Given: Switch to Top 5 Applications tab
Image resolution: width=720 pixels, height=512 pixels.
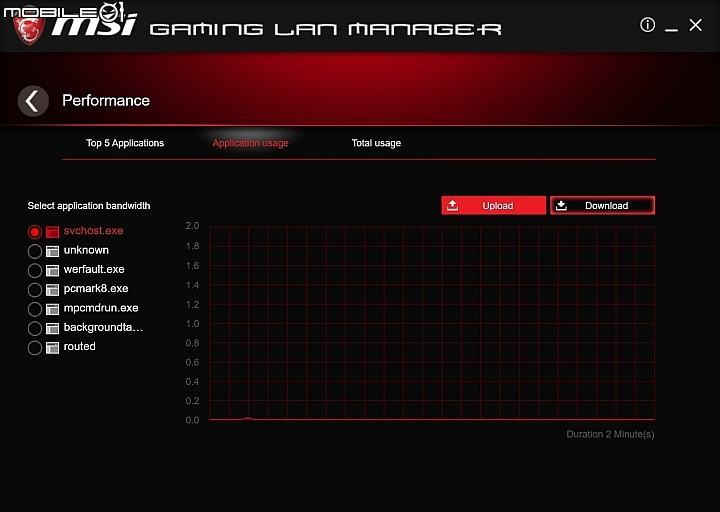Looking at the screenshot, I should click(x=125, y=143).
